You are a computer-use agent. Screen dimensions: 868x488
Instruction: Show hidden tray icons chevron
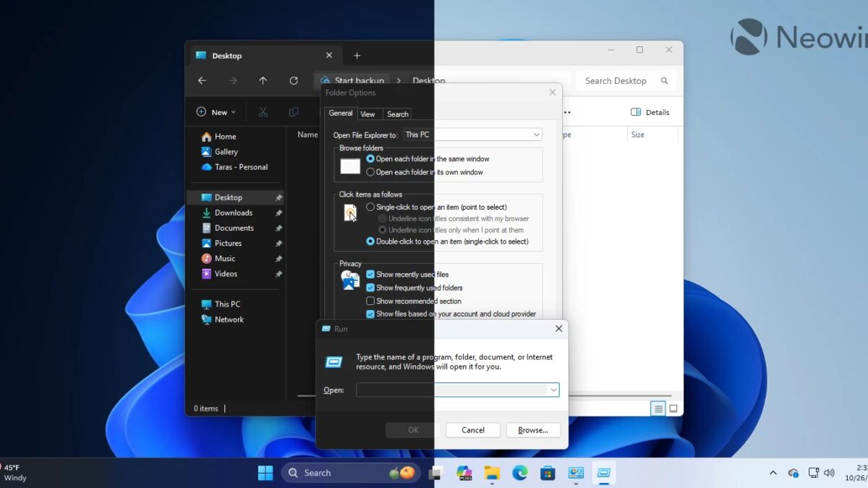pos(773,473)
